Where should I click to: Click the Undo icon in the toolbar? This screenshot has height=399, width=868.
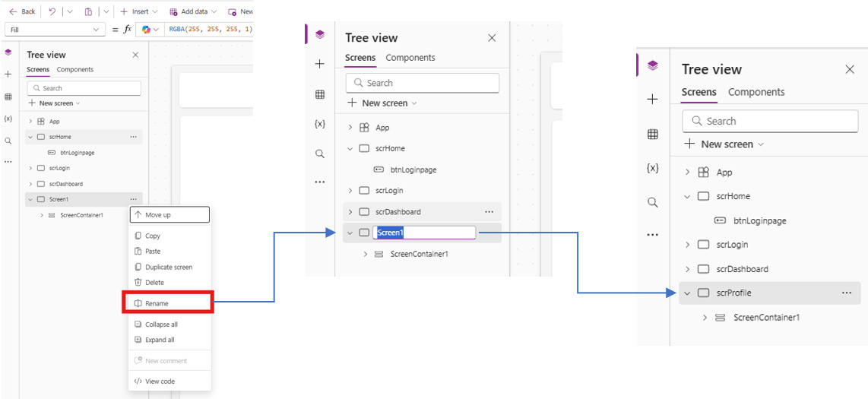pos(52,11)
